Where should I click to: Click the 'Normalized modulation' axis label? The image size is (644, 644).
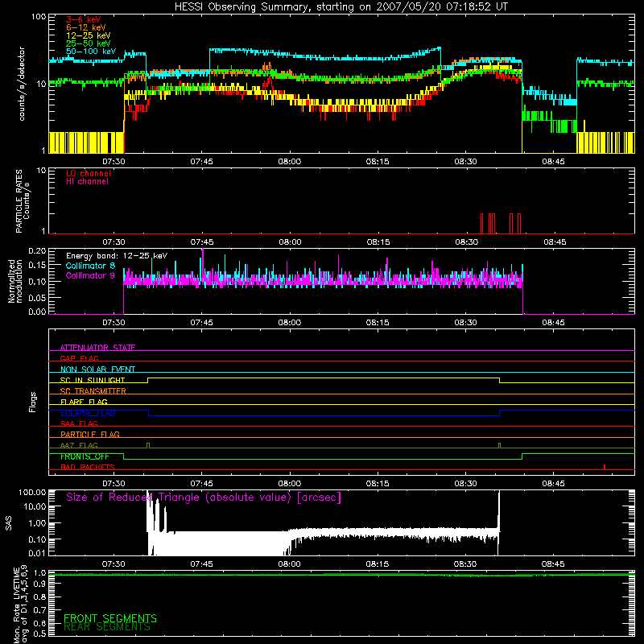coord(14,281)
